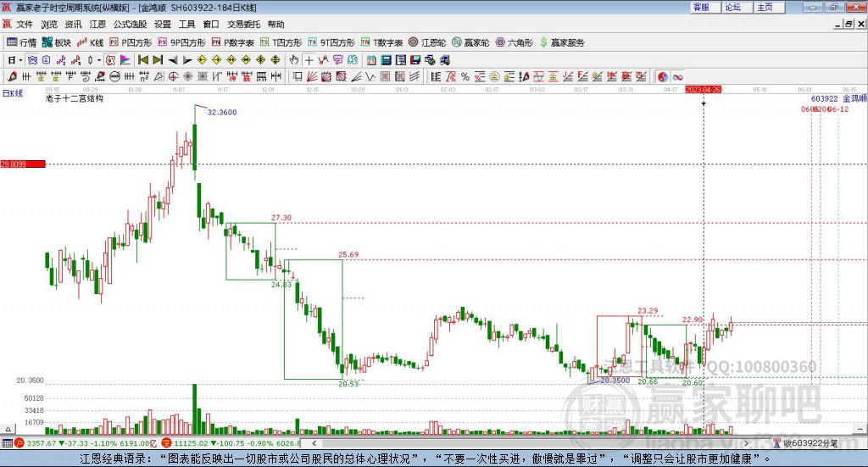
Task: Open the 六角形 hexagon tool
Action: pos(515,42)
